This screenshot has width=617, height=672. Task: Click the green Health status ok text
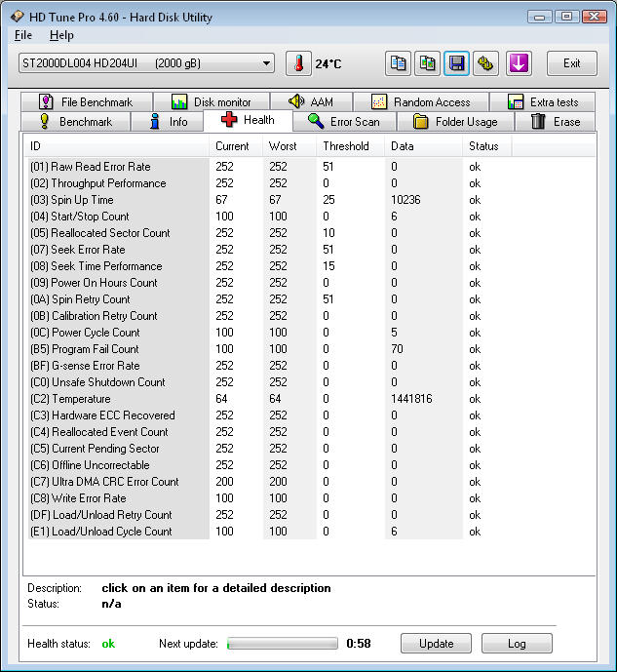[x=108, y=644]
